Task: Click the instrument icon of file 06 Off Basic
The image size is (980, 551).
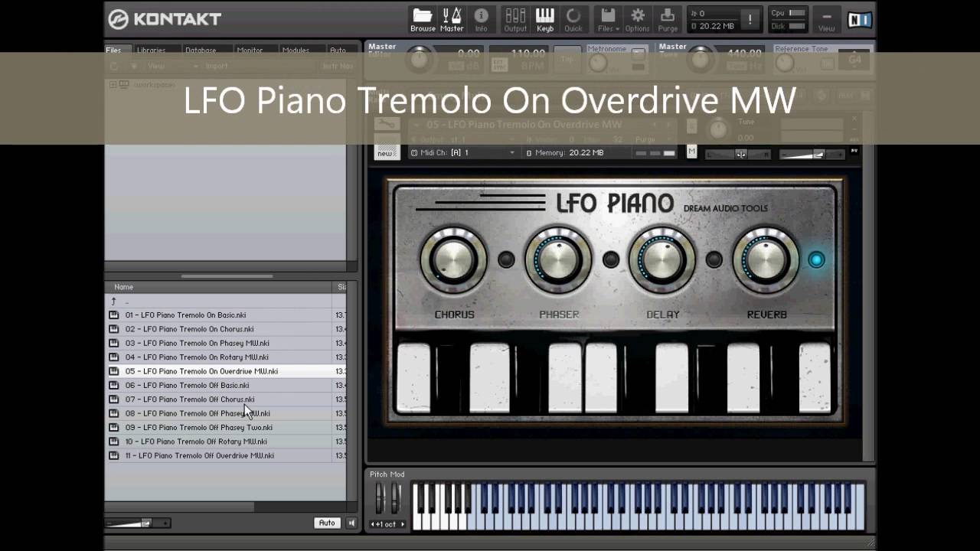Action: pos(114,385)
